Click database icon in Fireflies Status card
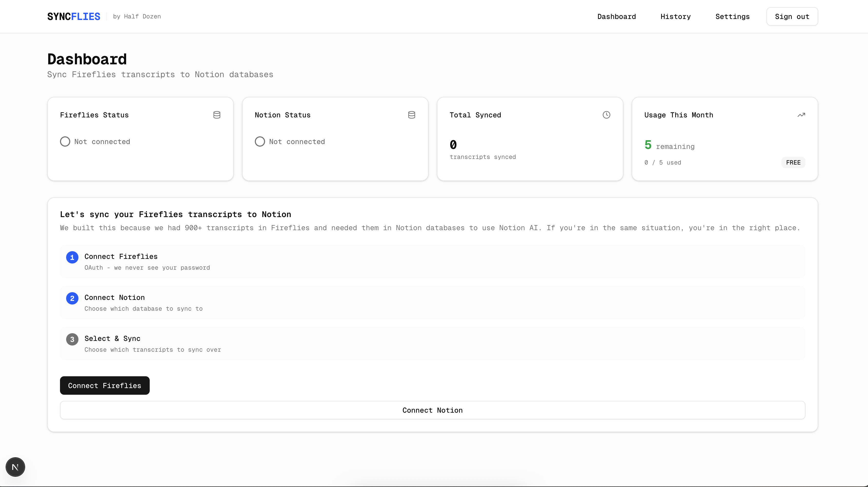This screenshot has width=868, height=487. (x=217, y=115)
